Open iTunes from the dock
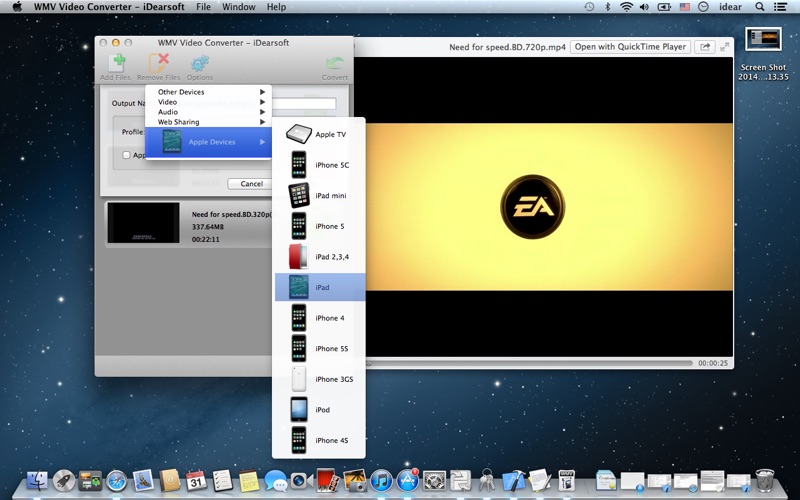 [x=381, y=480]
